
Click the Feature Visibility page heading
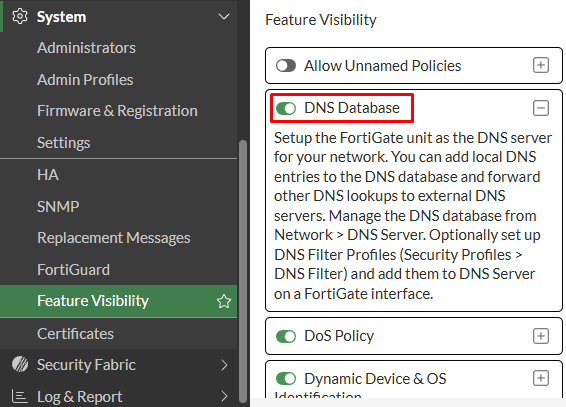click(321, 20)
